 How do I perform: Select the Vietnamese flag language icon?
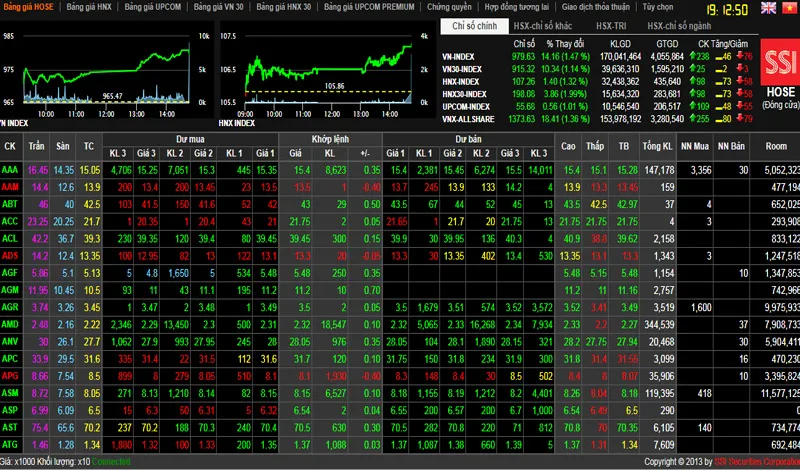[x=790, y=8]
